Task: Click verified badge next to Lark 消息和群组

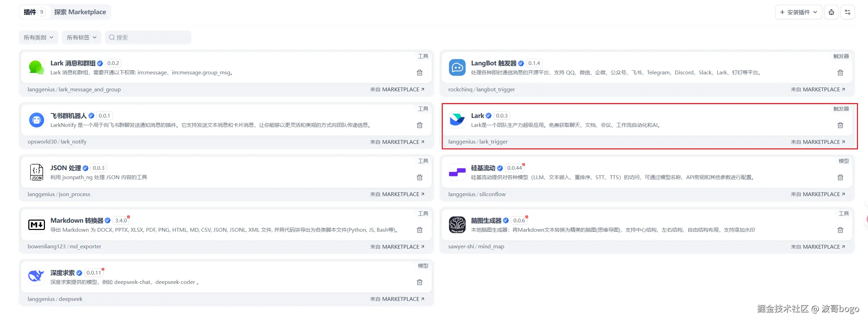Action: [100, 63]
